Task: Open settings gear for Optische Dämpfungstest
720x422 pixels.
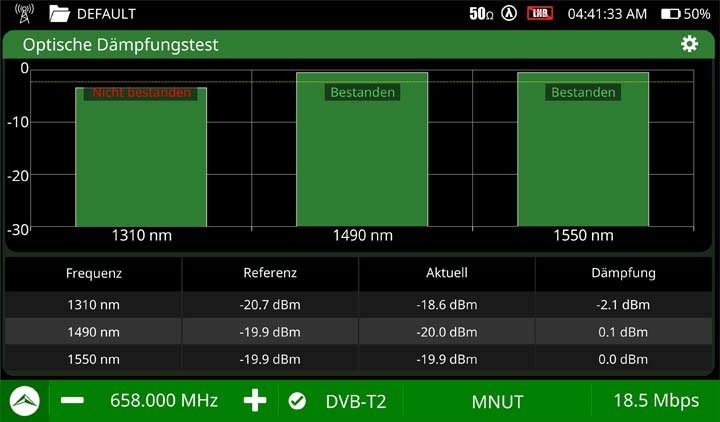Action: coord(689,44)
